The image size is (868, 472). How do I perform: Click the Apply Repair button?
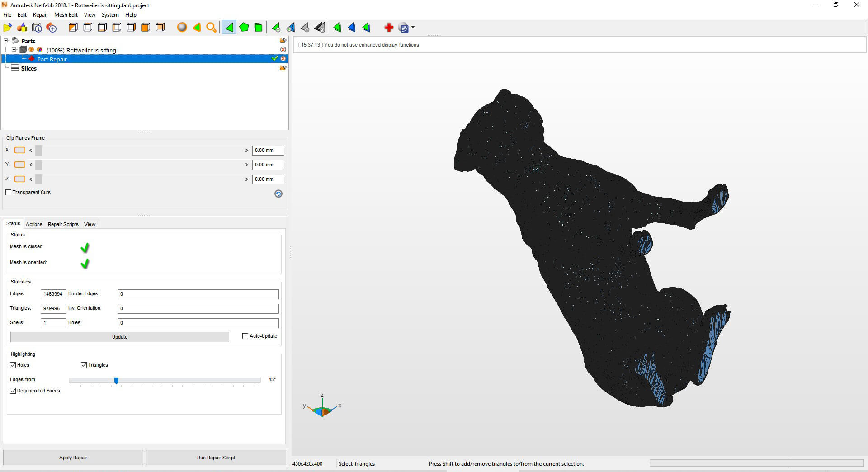(x=73, y=458)
